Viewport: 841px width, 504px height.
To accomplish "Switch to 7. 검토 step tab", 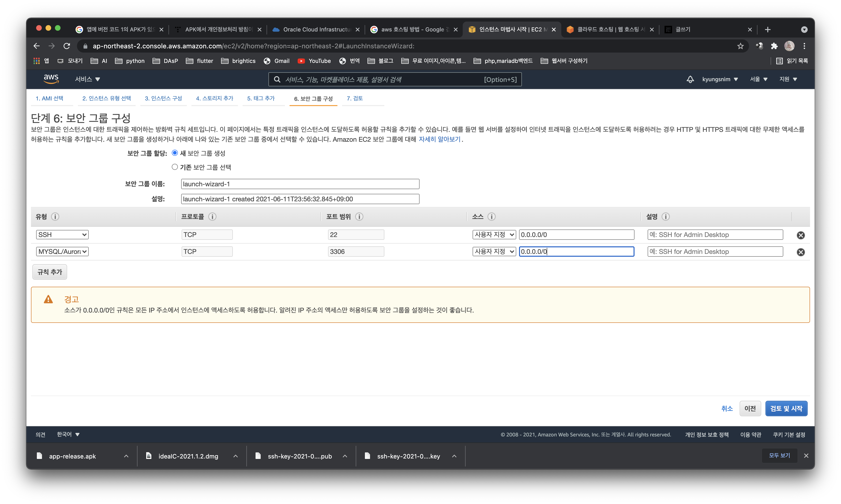I will (x=355, y=99).
